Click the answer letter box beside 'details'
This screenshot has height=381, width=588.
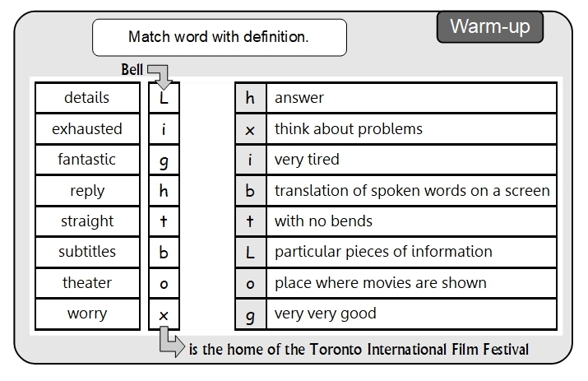coord(164,98)
